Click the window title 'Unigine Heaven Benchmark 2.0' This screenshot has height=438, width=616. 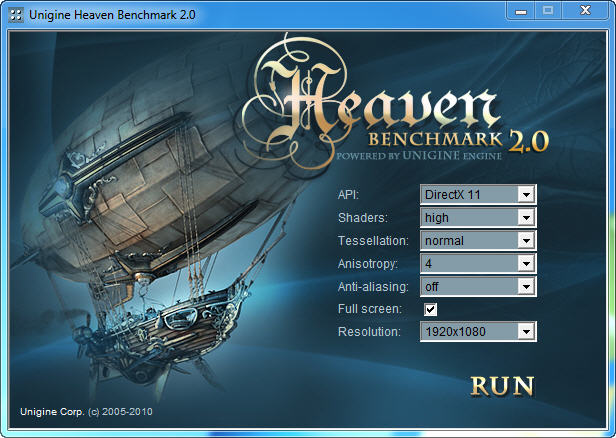click(x=112, y=15)
